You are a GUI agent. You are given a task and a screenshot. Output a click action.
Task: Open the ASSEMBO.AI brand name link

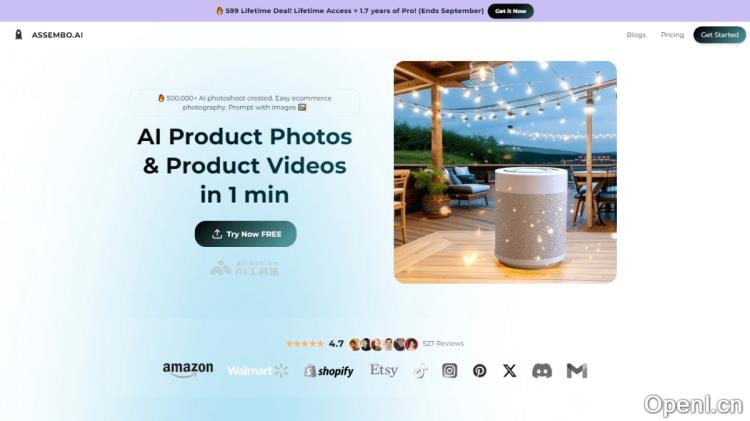click(x=57, y=35)
